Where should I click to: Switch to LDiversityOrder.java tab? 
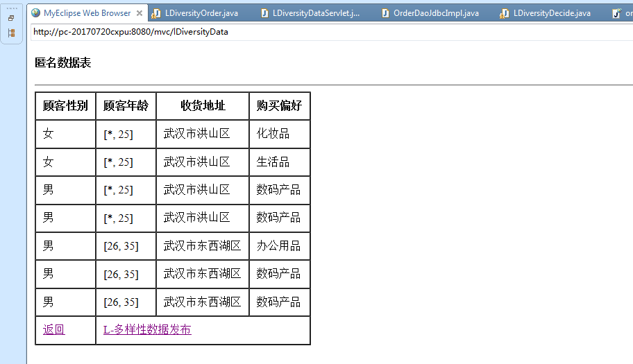pyautogui.click(x=201, y=13)
